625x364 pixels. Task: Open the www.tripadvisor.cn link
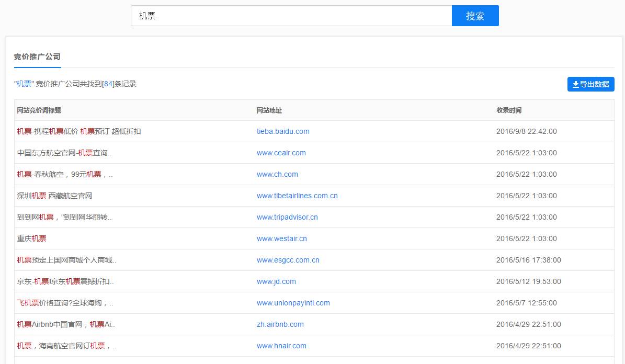tap(287, 217)
